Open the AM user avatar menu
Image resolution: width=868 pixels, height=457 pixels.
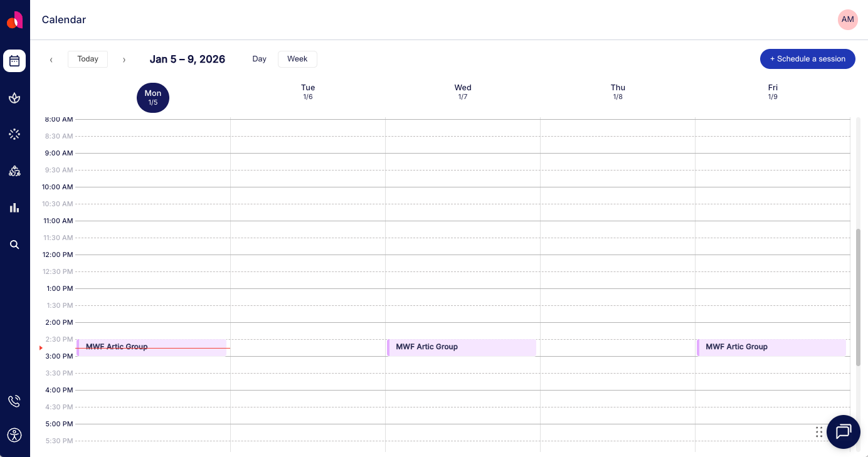pyautogui.click(x=847, y=19)
